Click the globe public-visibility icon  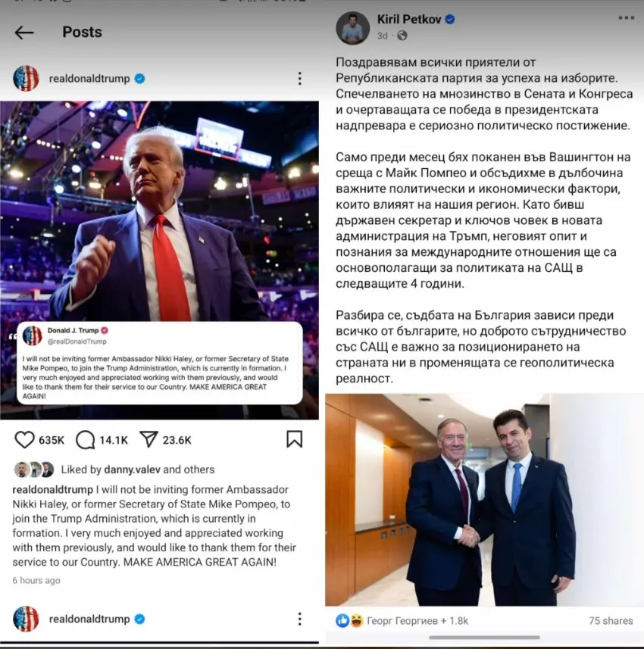tap(402, 36)
